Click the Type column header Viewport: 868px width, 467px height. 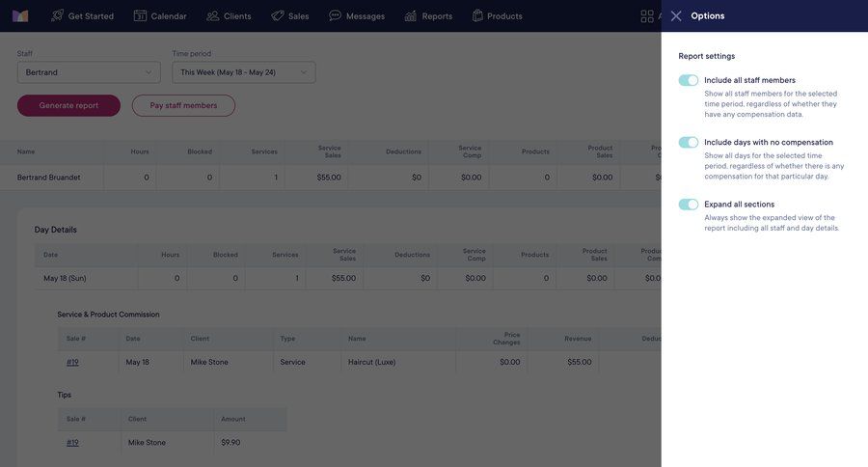(287, 339)
